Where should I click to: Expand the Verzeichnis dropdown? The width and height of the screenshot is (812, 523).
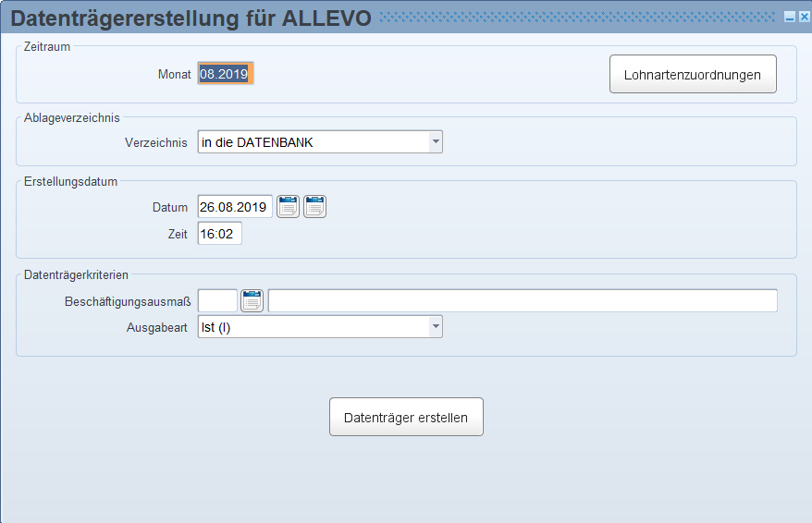coord(436,141)
